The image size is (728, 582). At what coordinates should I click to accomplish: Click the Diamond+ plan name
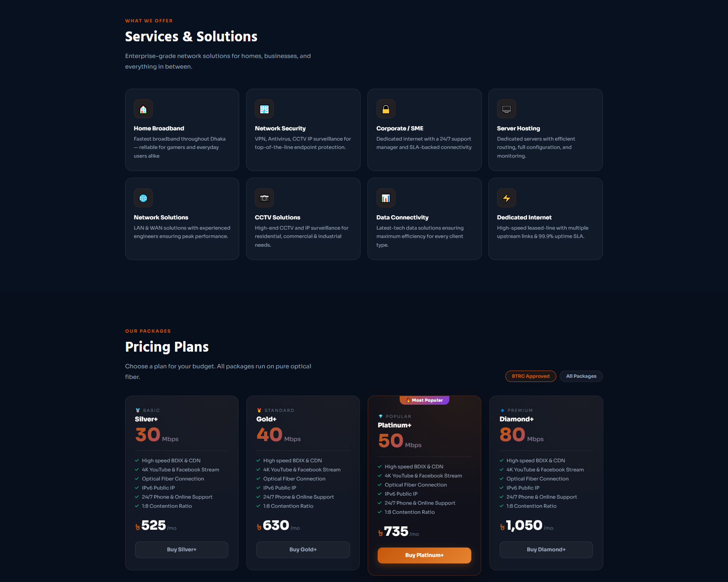tap(516, 419)
